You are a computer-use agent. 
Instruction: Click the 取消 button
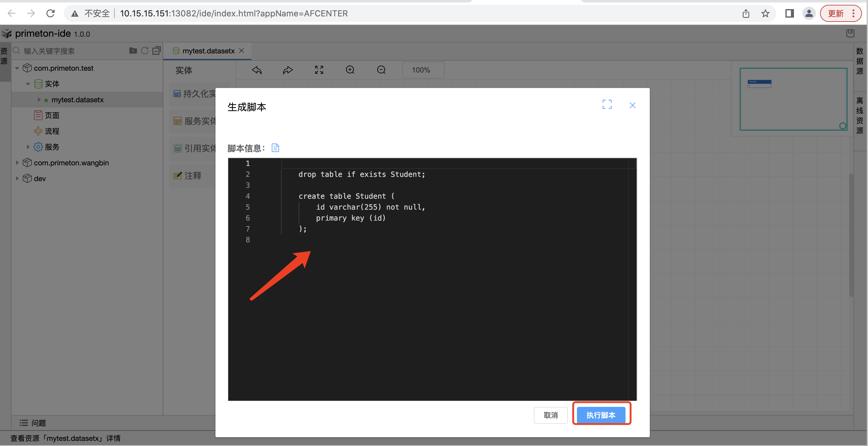tap(550, 415)
